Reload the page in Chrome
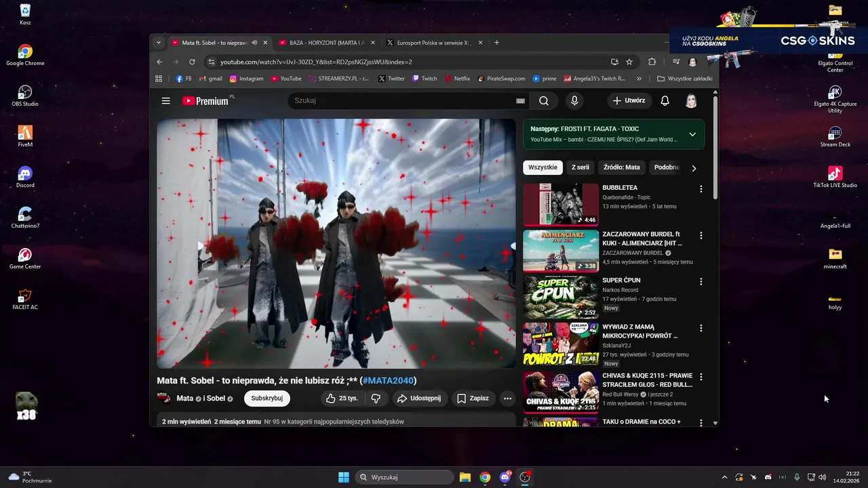Viewport: 868px width, 488px height. coord(192,62)
